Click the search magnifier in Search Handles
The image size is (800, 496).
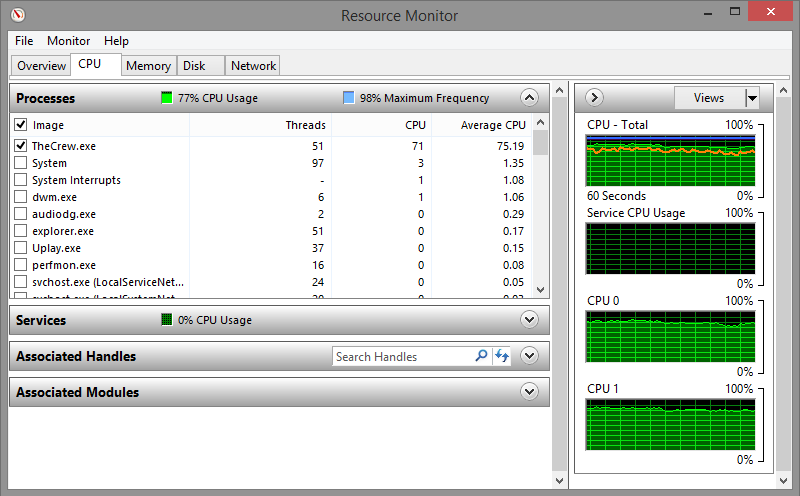coord(481,356)
